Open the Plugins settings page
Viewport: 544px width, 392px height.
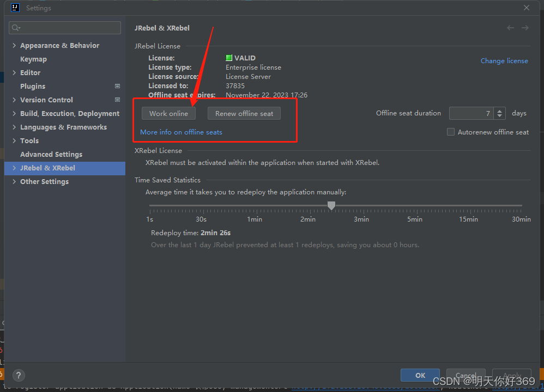(x=33, y=87)
